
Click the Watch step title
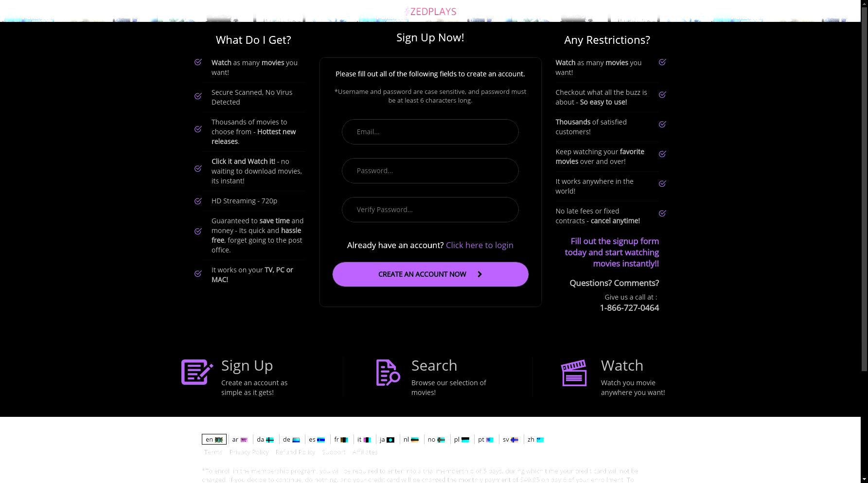622,366
